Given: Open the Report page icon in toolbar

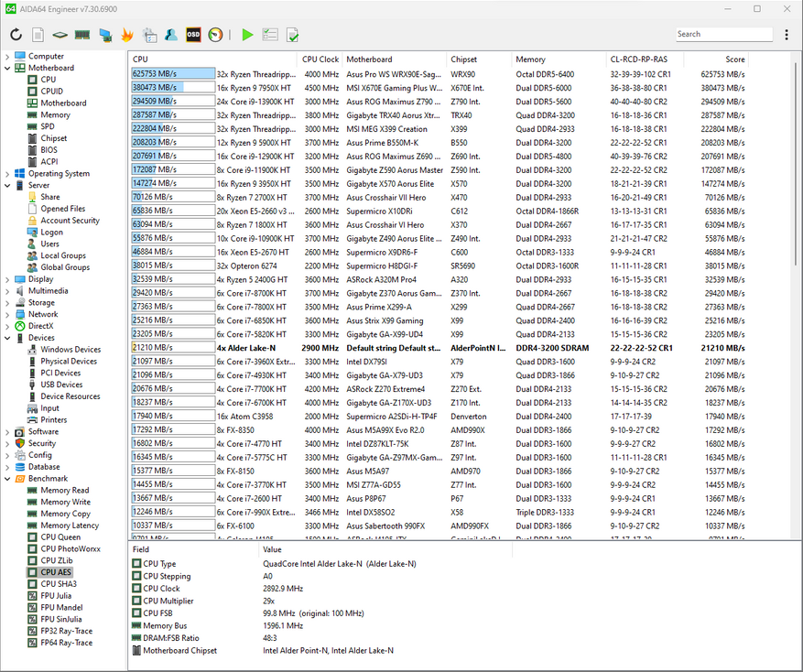Looking at the screenshot, I should [38, 35].
